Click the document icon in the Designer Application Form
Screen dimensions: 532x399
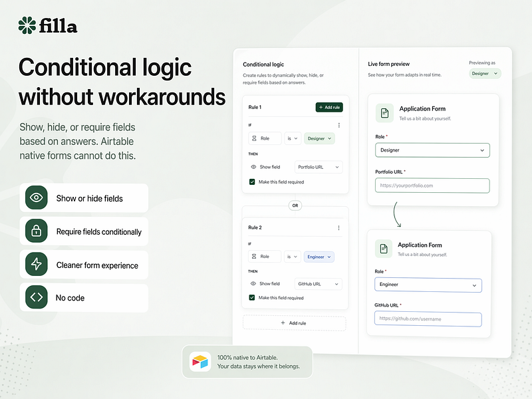(385, 113)
